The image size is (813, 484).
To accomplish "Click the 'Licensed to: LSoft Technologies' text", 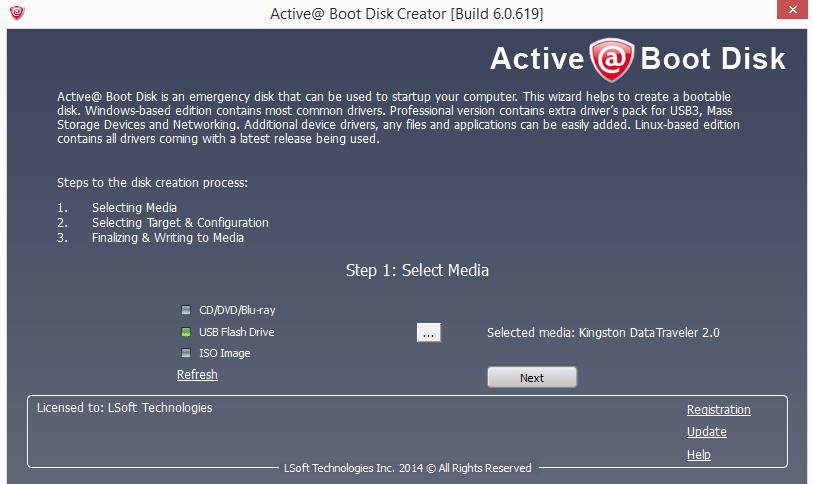I will click(124, 408).
